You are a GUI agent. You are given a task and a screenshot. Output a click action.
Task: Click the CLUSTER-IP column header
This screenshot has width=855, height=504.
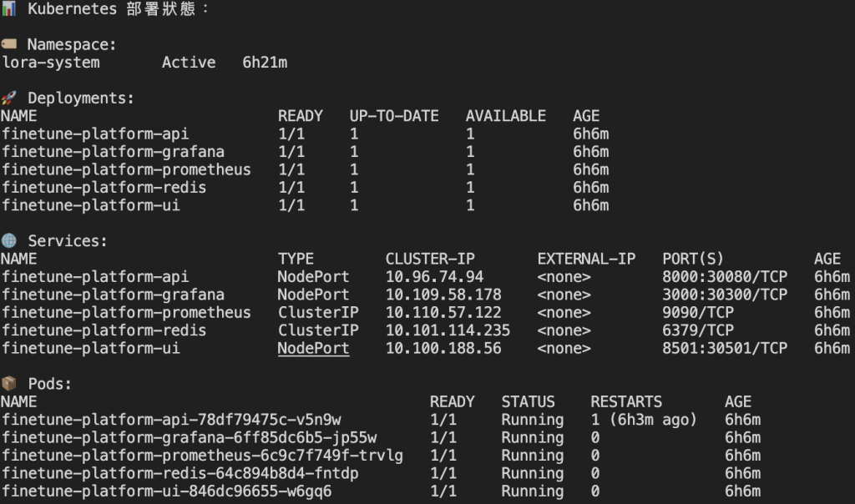430,259
